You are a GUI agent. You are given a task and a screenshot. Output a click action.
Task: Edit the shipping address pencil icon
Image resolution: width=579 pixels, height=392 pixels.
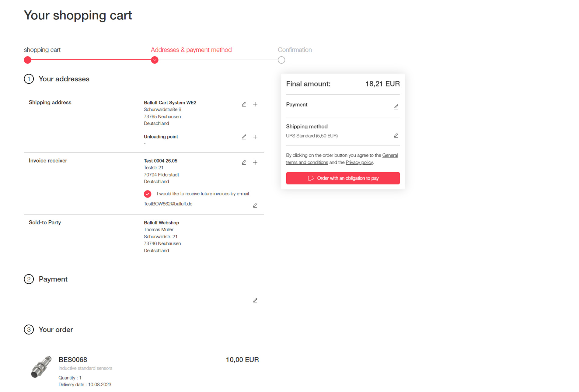click(x=244, y=104)
